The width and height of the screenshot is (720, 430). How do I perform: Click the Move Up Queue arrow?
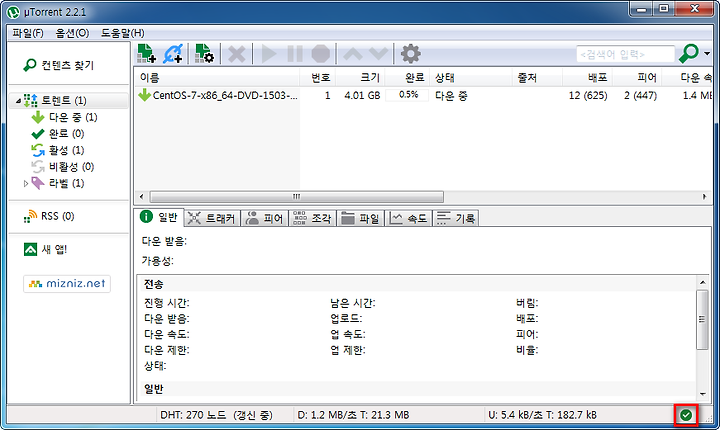click(x=353, y=53)
